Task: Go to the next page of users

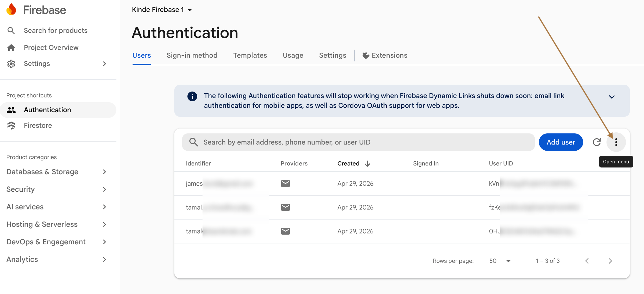Action: pos(610,261)
